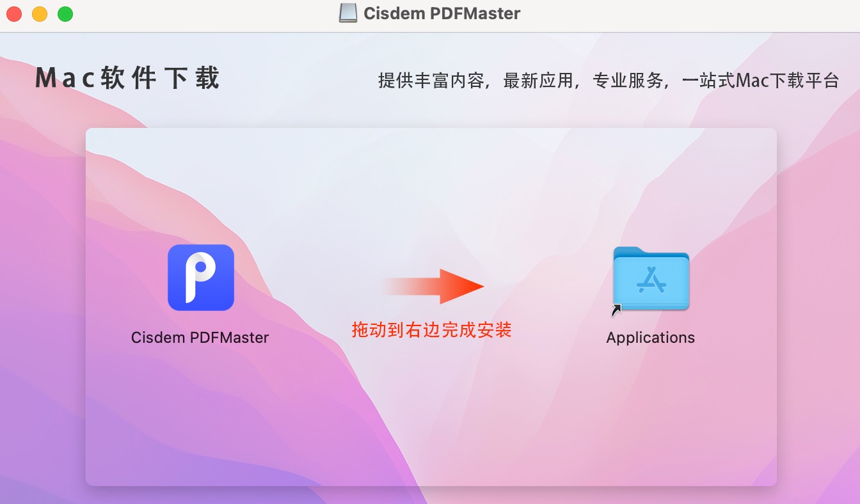Click the "一站式Mac下载平台" text
Screen dimensions: 860x504
pyautogui.click(x=760, y=81)
